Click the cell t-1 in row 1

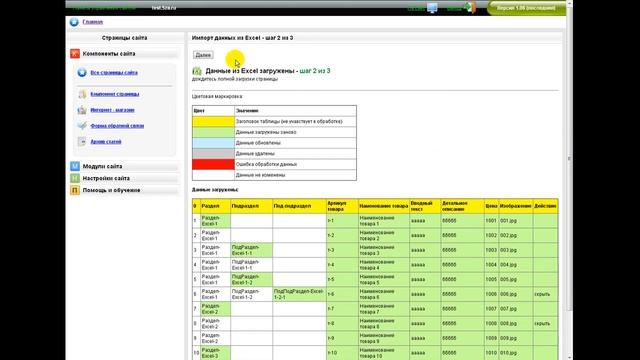(342, 221)
